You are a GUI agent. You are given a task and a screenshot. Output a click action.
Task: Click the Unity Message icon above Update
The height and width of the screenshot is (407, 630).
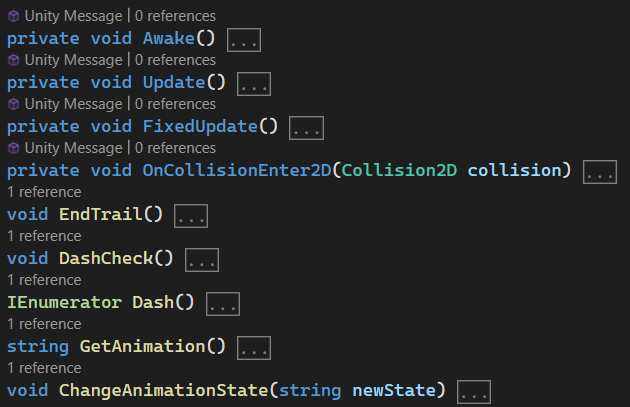[14, 60]
